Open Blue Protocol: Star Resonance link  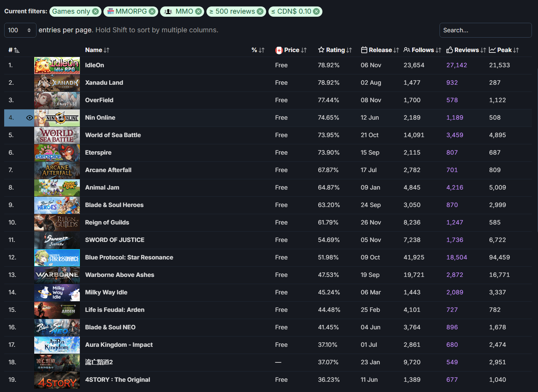(x=129, y=258)
